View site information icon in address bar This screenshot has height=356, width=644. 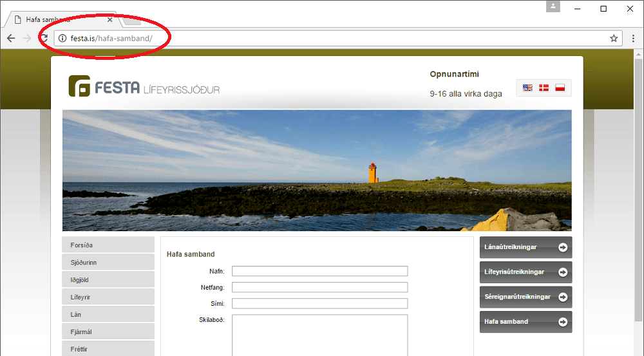pyautogui.click(x=62, y=38)
